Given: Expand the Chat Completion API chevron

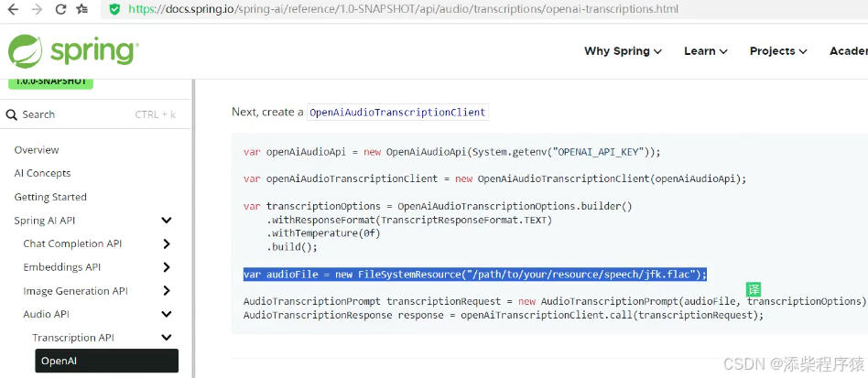Looking at the screenshot, I should pyautogui.click(x=167, y=243).
